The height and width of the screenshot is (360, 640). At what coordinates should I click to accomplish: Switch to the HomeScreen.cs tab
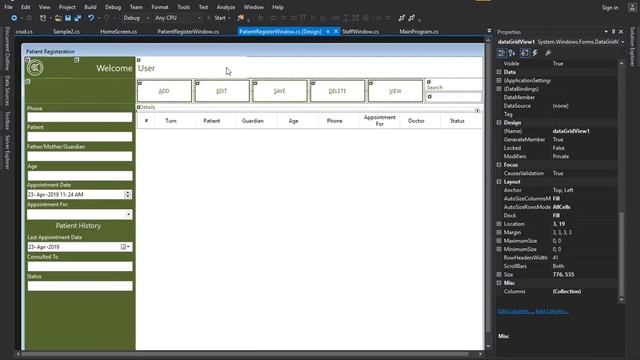point(119,31)
